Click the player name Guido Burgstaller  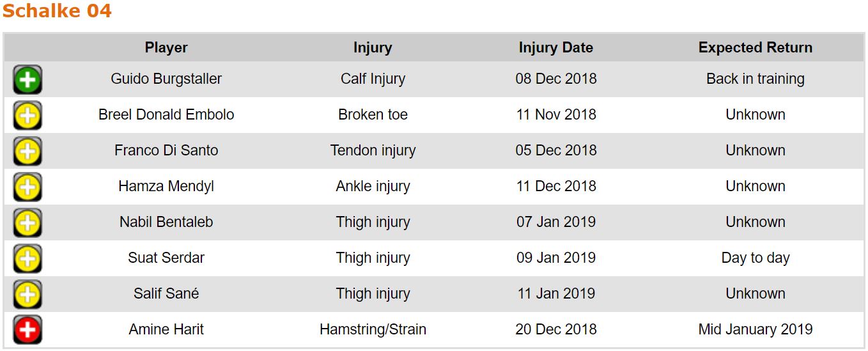[166, 79]
